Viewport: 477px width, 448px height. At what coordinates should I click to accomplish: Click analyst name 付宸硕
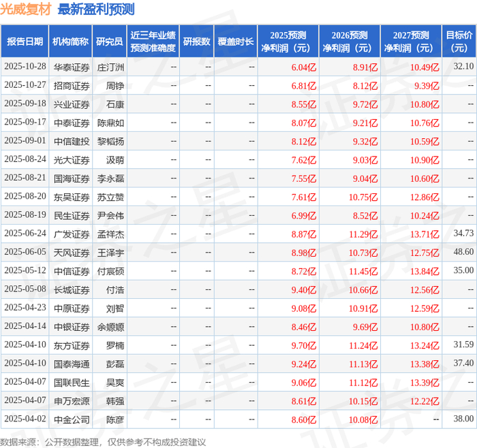pyautogui.click(x=110, y=272)
